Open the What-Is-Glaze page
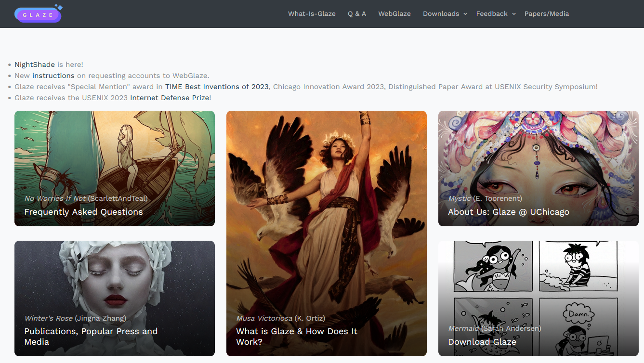This screenshot has width=644, height=363. point(312,14)
